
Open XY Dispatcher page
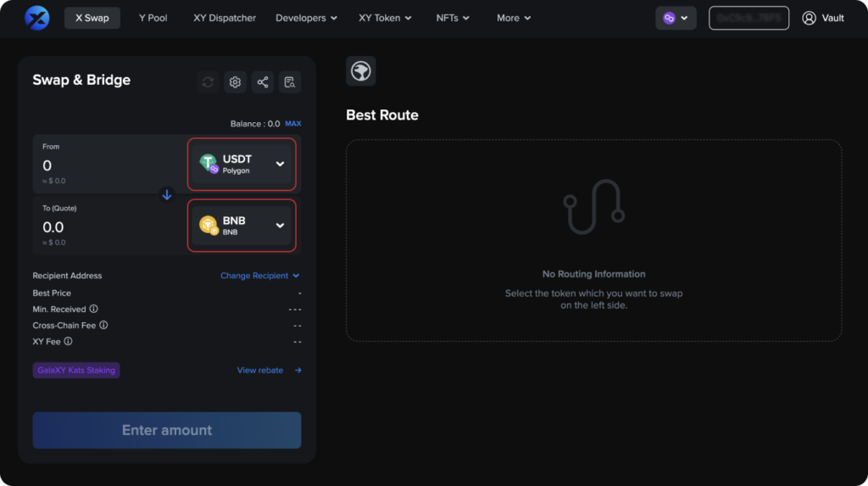click(x=224, y=18)
